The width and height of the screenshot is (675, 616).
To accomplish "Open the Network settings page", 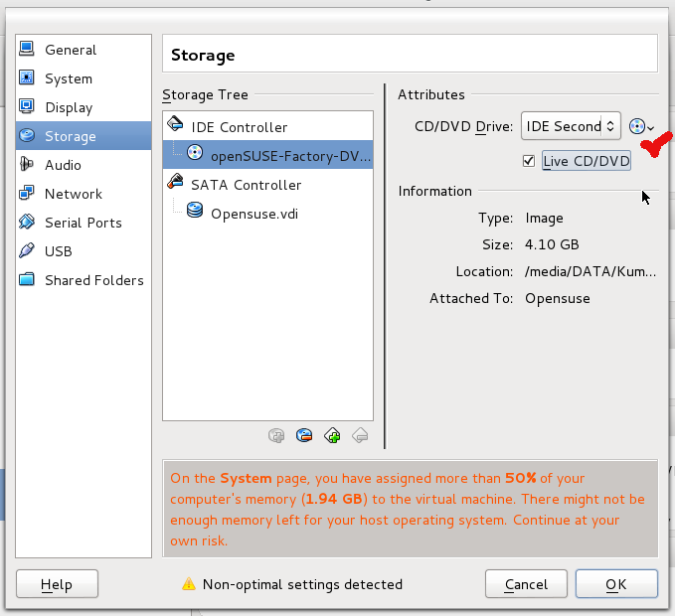I will coord(84,194).
